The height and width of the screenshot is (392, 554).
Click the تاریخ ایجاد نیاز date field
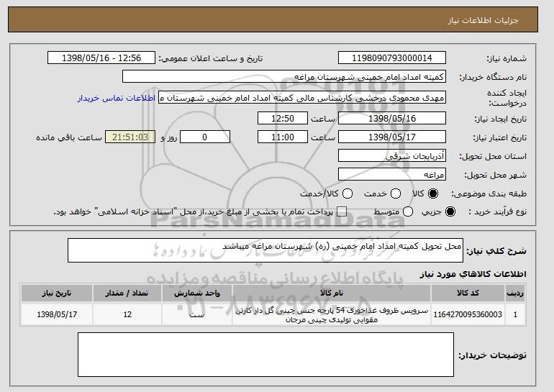click(392, 118)
